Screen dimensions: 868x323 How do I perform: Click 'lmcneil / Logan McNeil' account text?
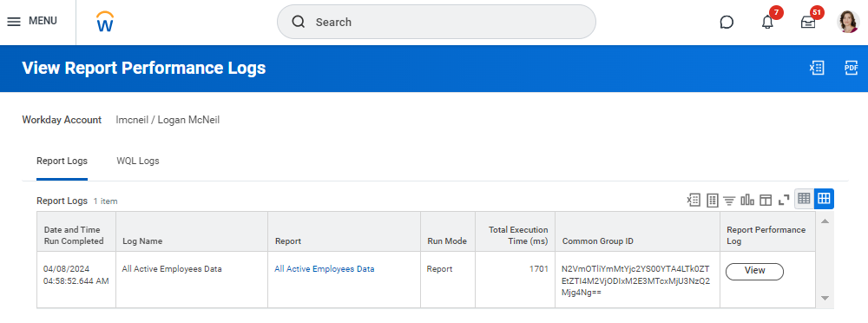click(168, 120)
